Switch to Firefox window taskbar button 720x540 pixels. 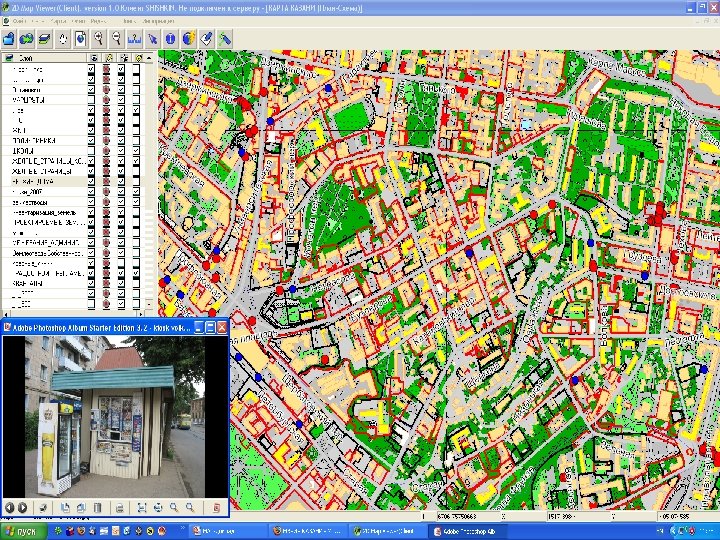308,531
